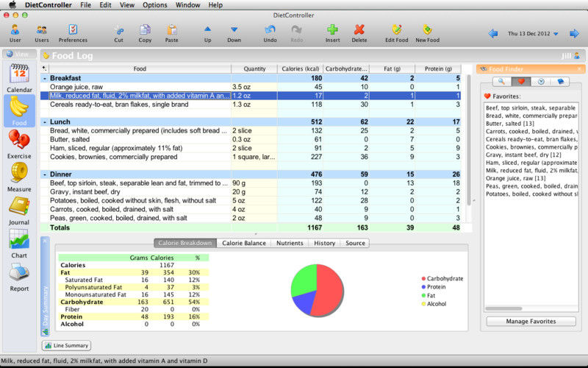Click the Food column header
588x368 pixels.
pos(140,68)
